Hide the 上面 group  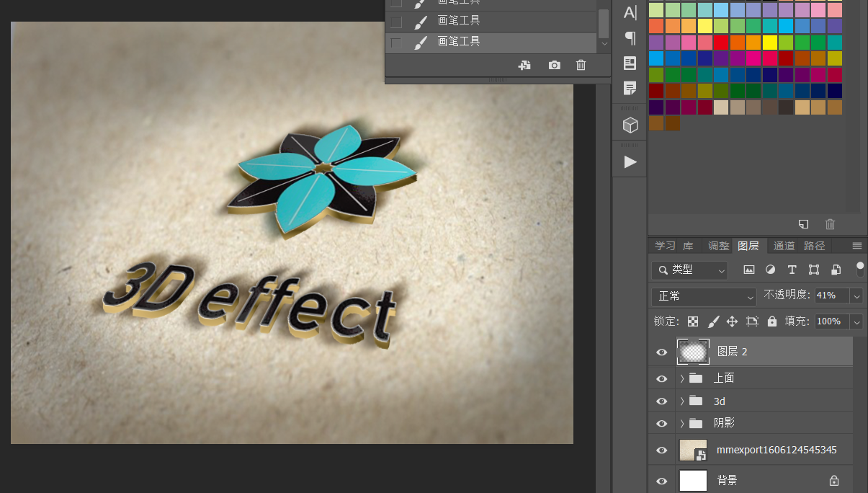[x=662, y=378]
